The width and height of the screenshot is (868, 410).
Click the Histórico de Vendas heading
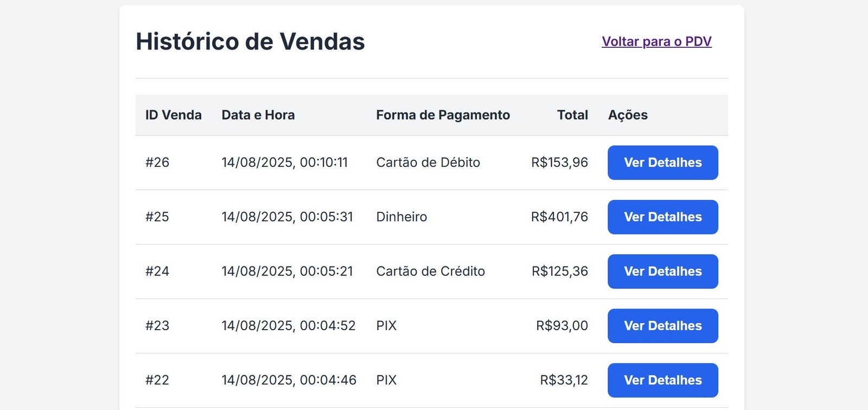point(250,42)
